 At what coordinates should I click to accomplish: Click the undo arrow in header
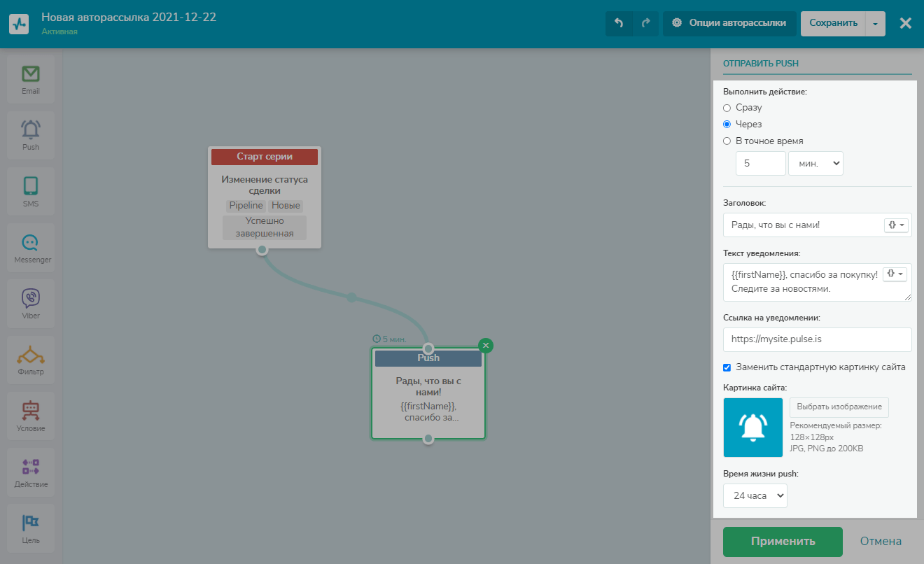619,23
